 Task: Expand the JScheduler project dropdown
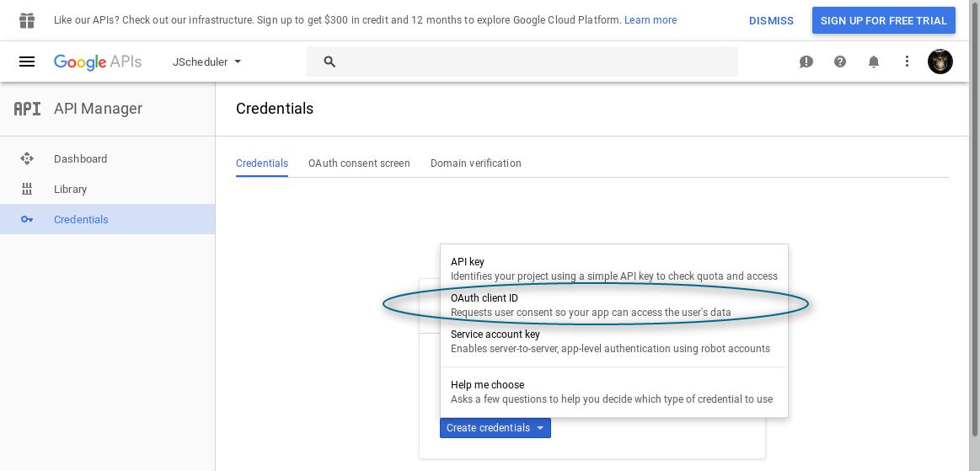click(x=207, y=62)
